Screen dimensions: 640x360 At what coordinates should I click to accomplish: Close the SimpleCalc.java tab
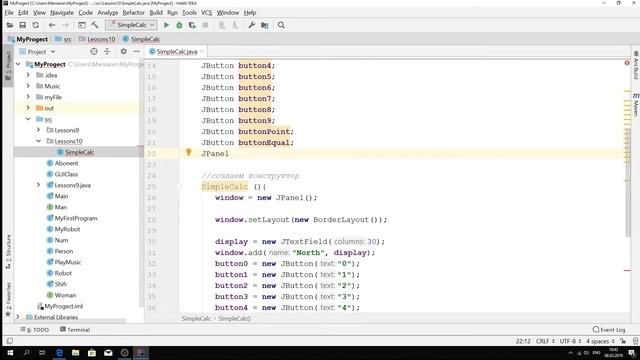pyautogui.click(x=202, y=51)
